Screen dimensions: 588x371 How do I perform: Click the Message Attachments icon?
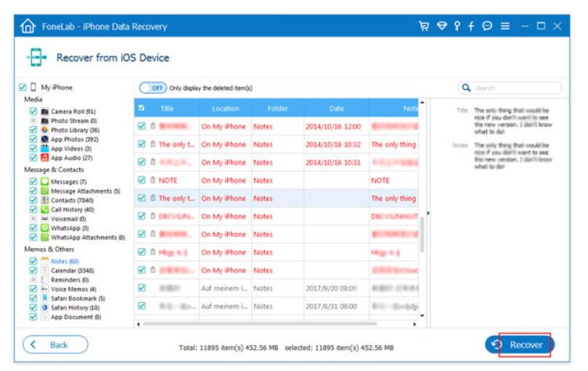coord(45,191)
